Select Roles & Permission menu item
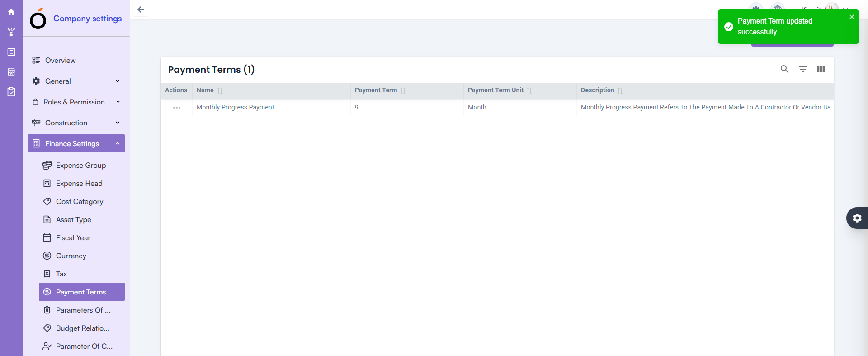 (77, 102)
